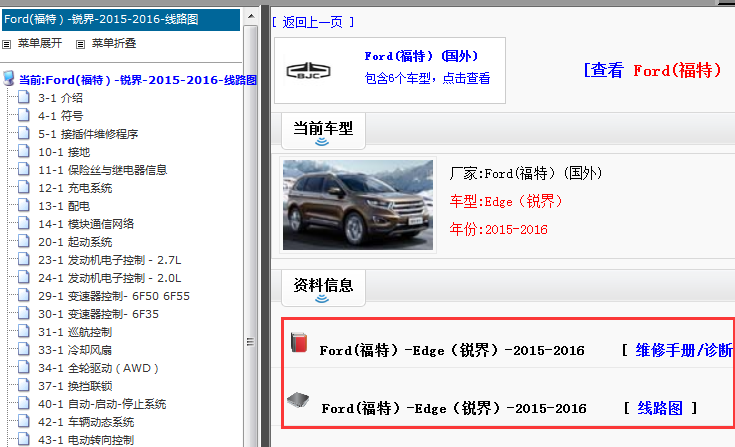Click the page icon beside 30-1 变速器控制 6F35

click(x=23, y=313)
